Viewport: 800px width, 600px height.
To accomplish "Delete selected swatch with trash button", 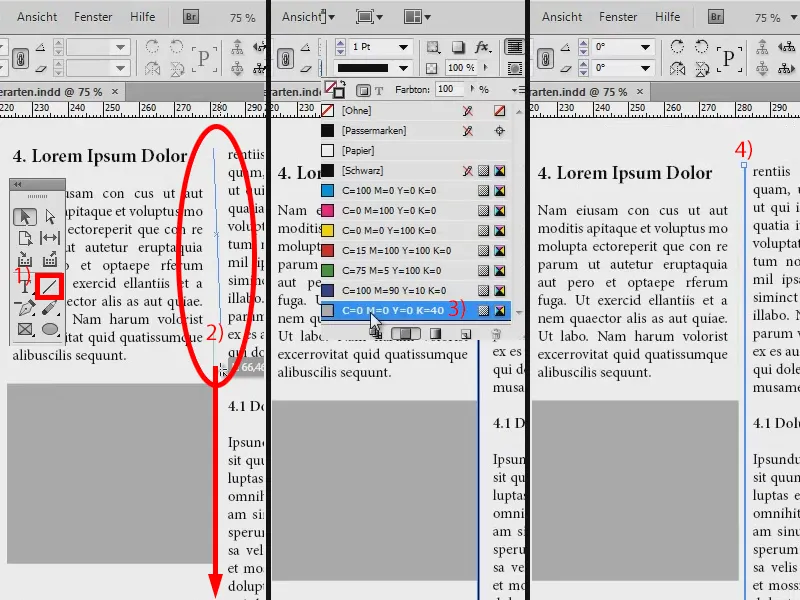I will coord(496,333).
